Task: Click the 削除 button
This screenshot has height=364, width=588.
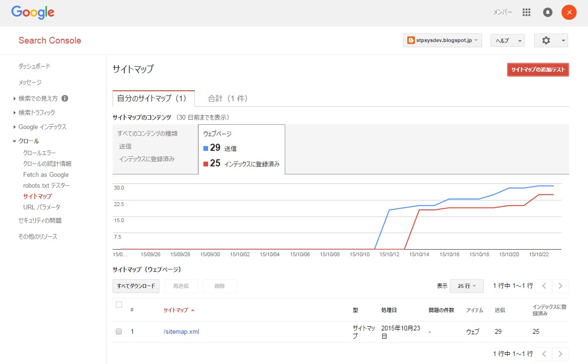Action: (x=219, y=286)
